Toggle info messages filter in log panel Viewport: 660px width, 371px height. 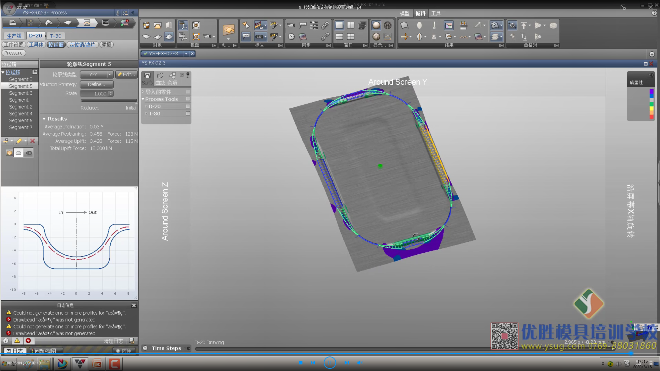pos(6,341)
